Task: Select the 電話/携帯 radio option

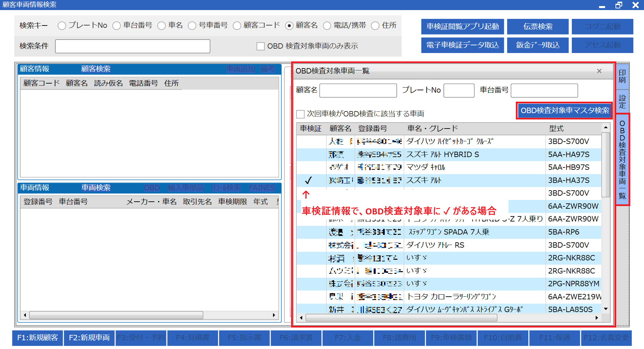Action: point(327,26)
